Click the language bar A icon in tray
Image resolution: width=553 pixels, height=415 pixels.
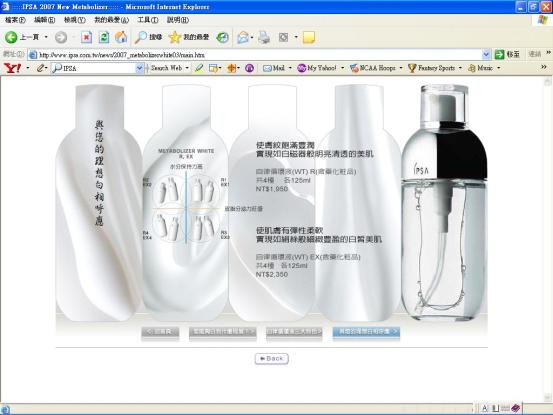(485, 408)
